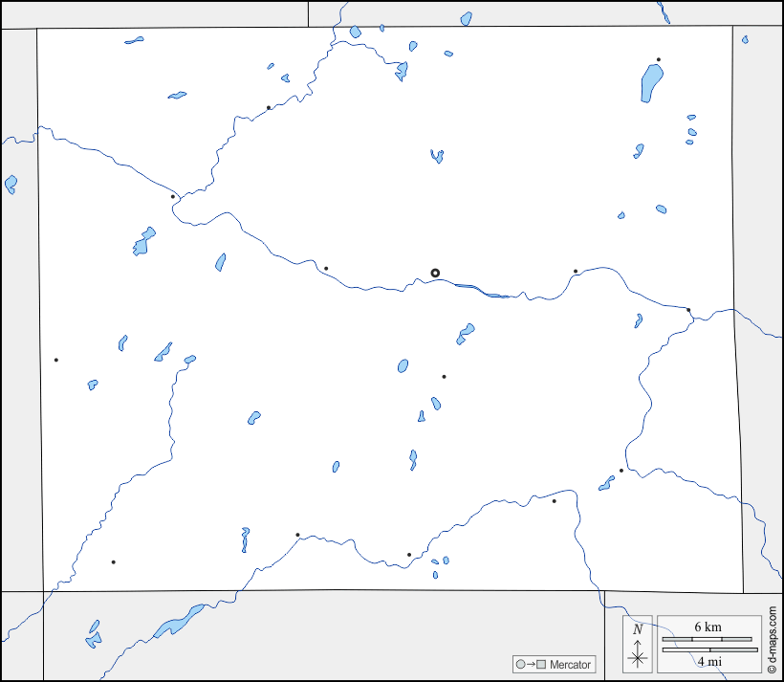Image resolution: width=784 pixels, height=682 pixels.
Task: Select the town dot at the northwest river junction
Action: coord(173,197)
